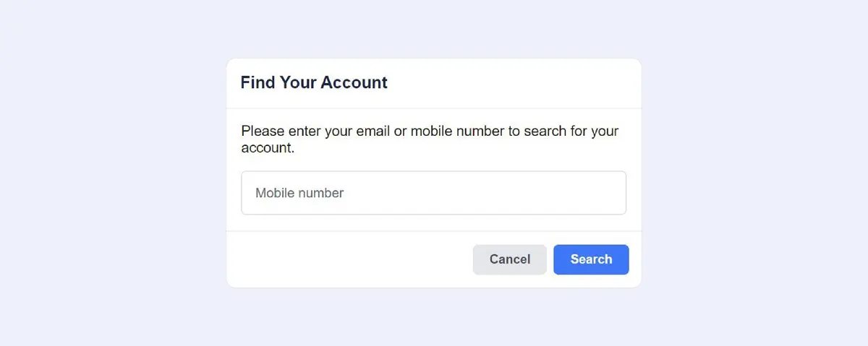Dismiss the dialog using the gray Cancel button
This screenshot has width=868, height=346.
[510, 259]
